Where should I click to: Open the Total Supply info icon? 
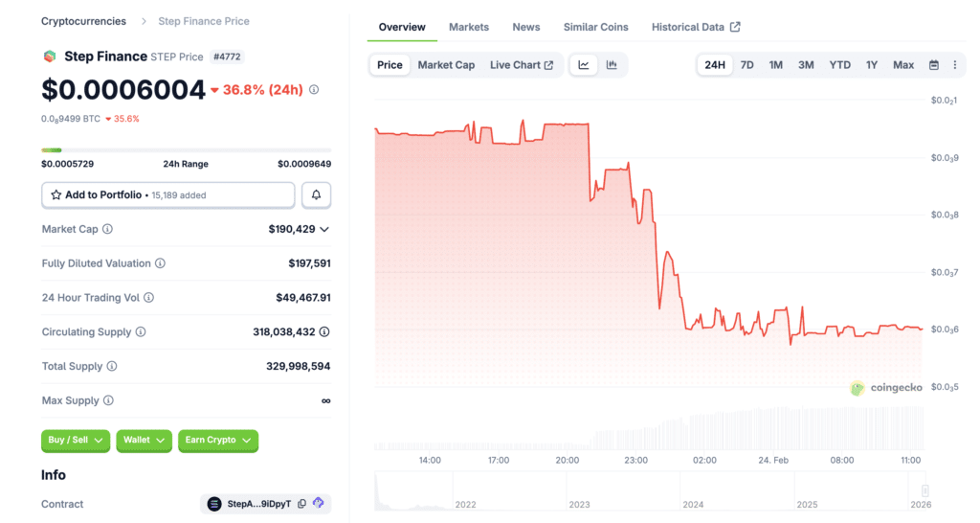pos(112,366)
